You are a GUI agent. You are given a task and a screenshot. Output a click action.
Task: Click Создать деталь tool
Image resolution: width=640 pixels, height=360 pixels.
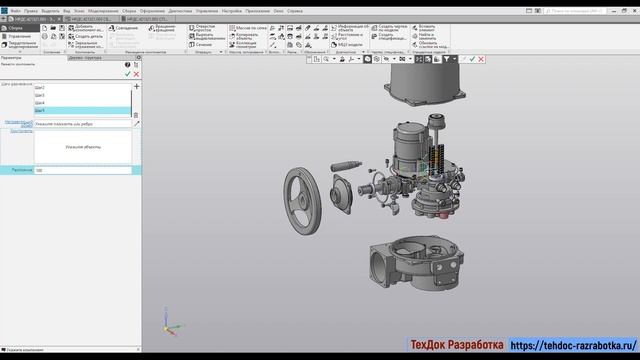(86, 36)
